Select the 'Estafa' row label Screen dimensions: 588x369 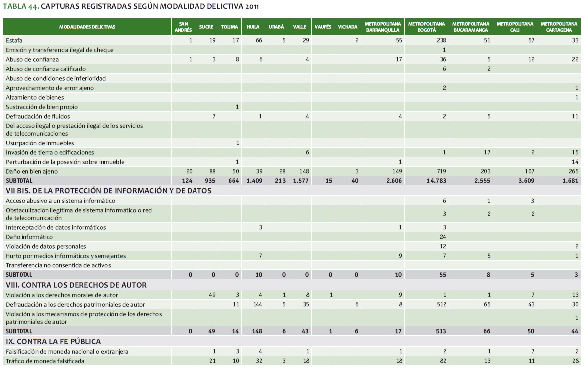coord(14,40)
